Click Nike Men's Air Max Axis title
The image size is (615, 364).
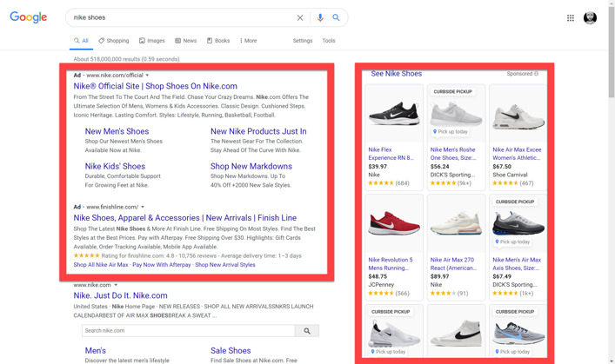point(517,264)
